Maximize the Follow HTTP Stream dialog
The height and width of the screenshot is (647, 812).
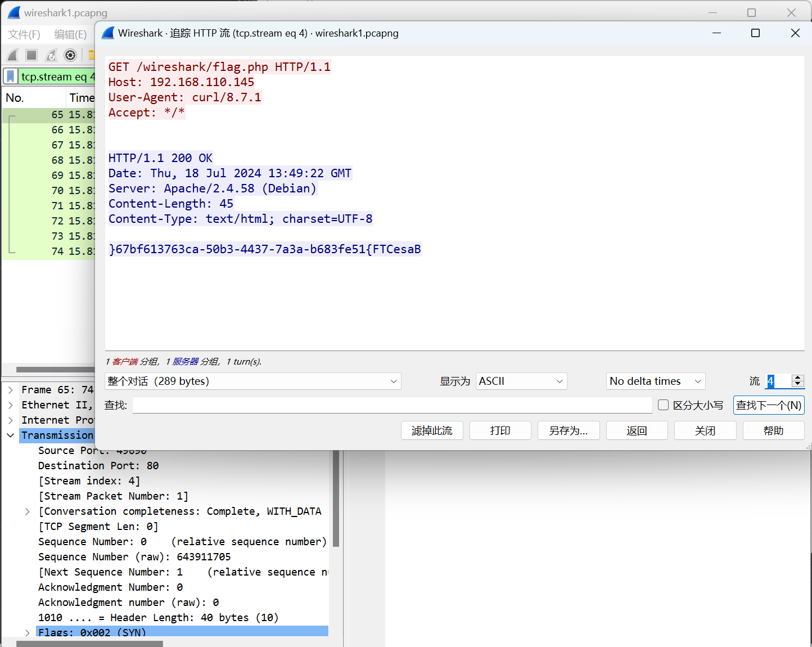755,33
